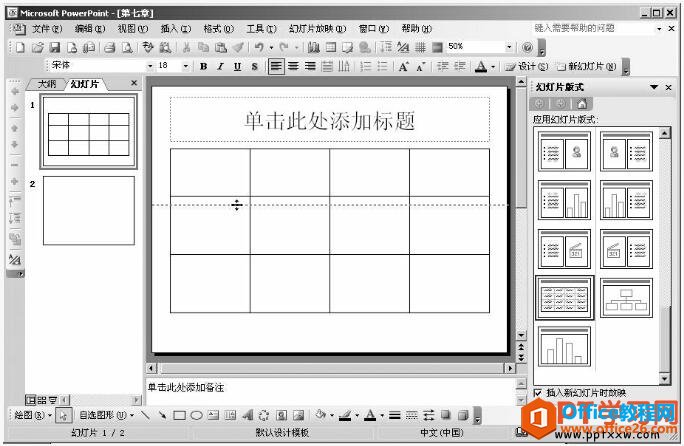Open the 幻灯片版式 task pane dropdown arrow
This screenshot has height=446, width=684.
(x=654, y=87)
